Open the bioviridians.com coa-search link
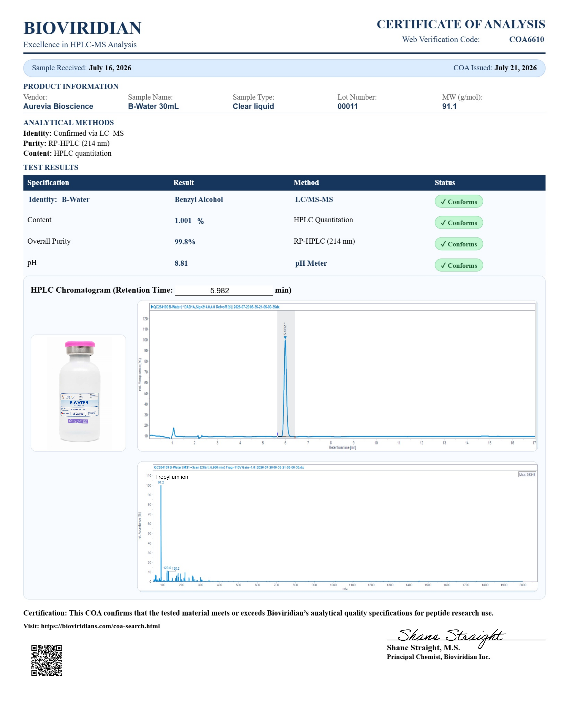 [100, 626]
